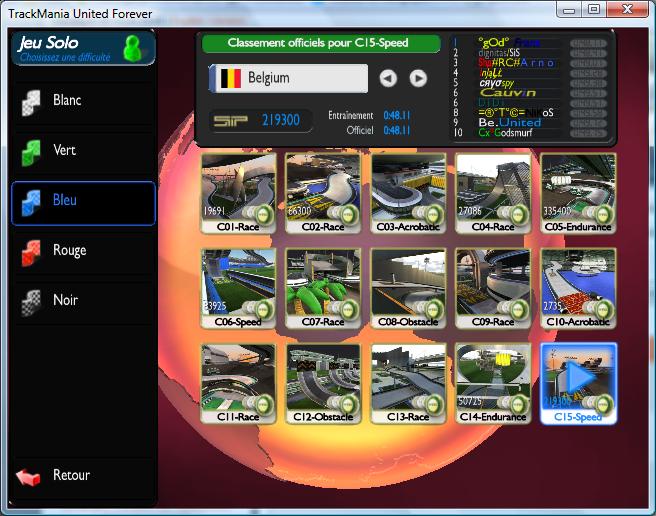Click the Belgium flag icon
Screen dimensions: 656x516
pyautogui.click(x=230, y=78)
